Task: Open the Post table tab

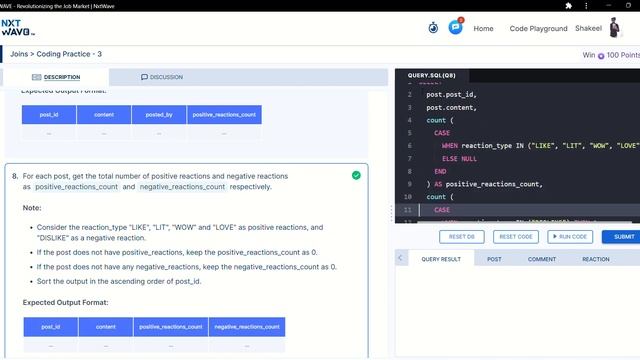Action: (x=494, y=259)
